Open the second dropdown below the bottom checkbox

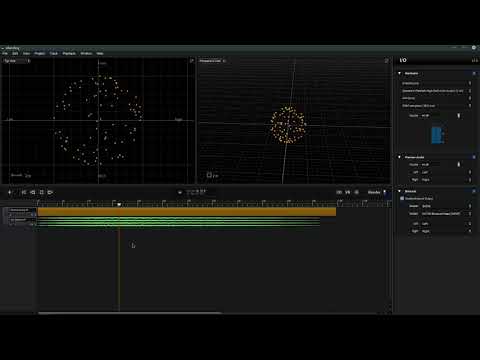pyautogui.click(x=446, y=214)
